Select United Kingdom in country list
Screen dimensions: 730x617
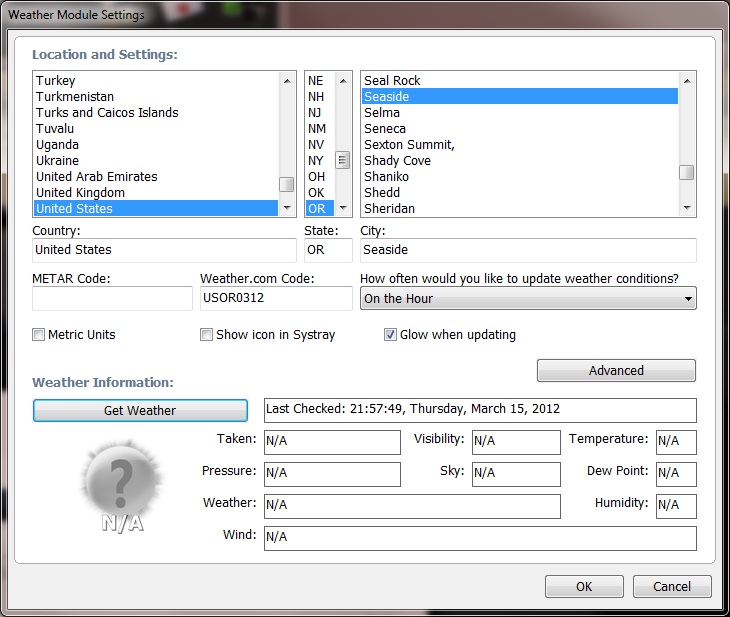pyautogui.click(x=80, y=193)
